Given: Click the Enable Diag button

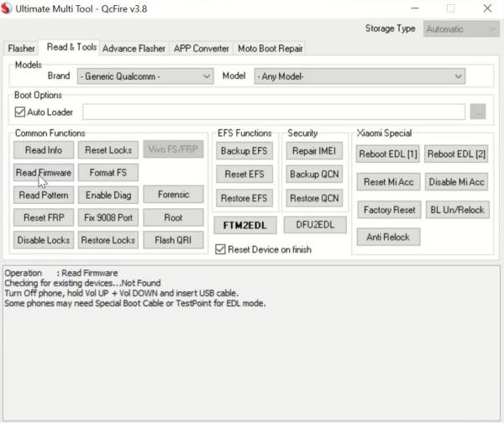Looking at the screenshot, I should [108, 195].
